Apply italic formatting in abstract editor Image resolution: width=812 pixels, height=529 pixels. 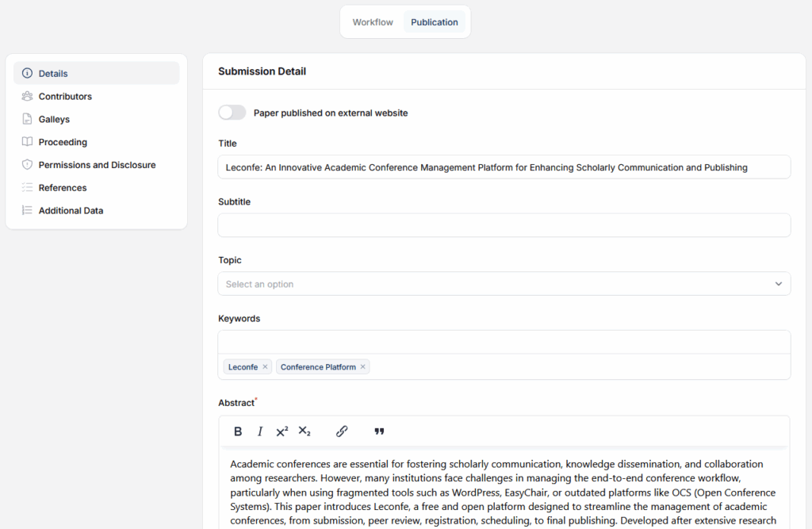tap(260, 431)
